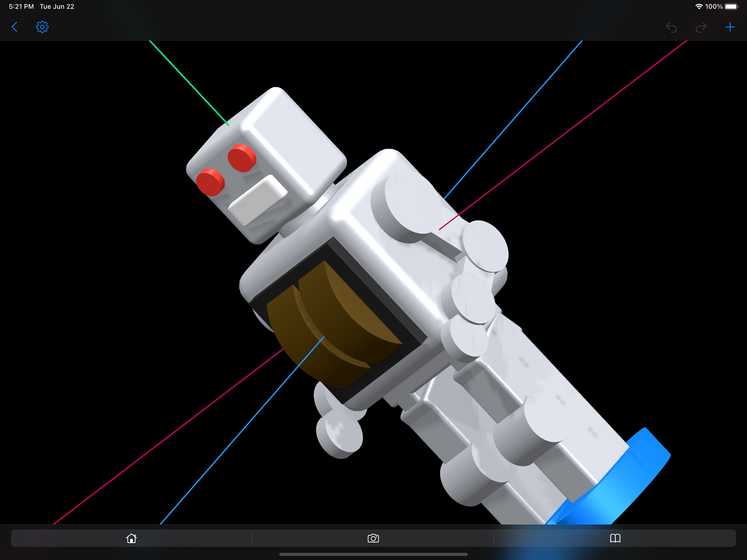Viewport: 747px width, 560px height.
Task: Select the robot's lower red eye
Action: (x=210, y=182)
